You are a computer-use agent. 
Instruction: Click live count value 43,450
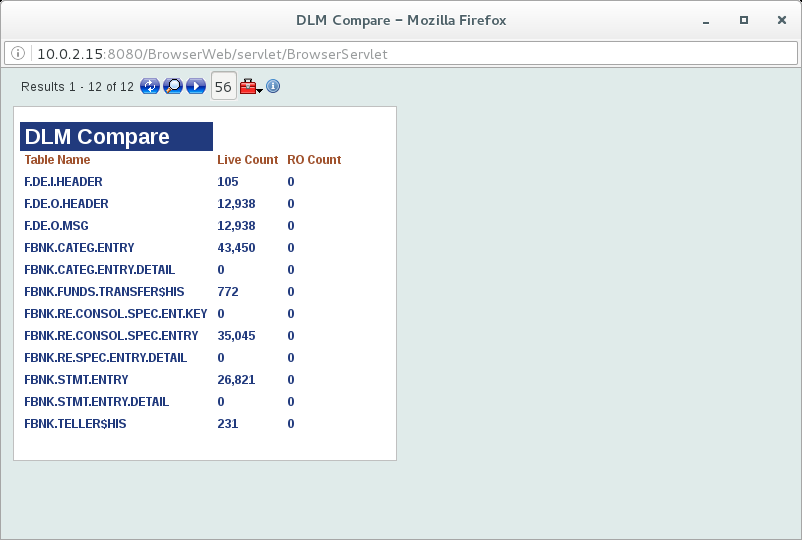[236, 248]
